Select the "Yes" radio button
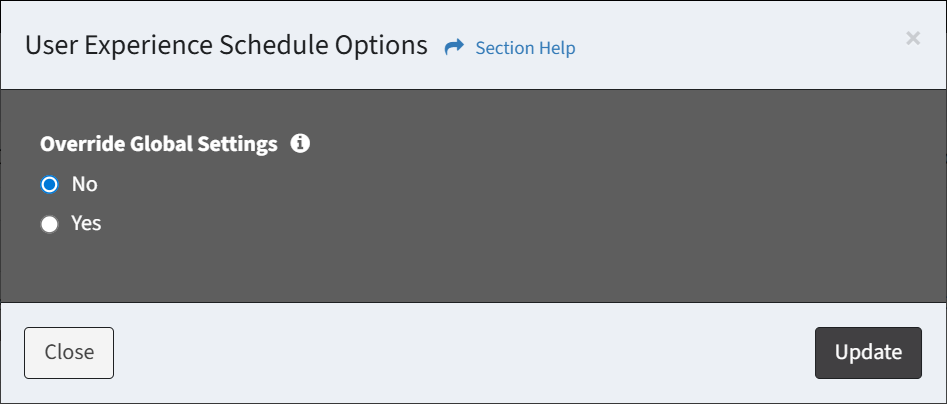Viewport: 947px width, 404px height. [x=49, y=225]
